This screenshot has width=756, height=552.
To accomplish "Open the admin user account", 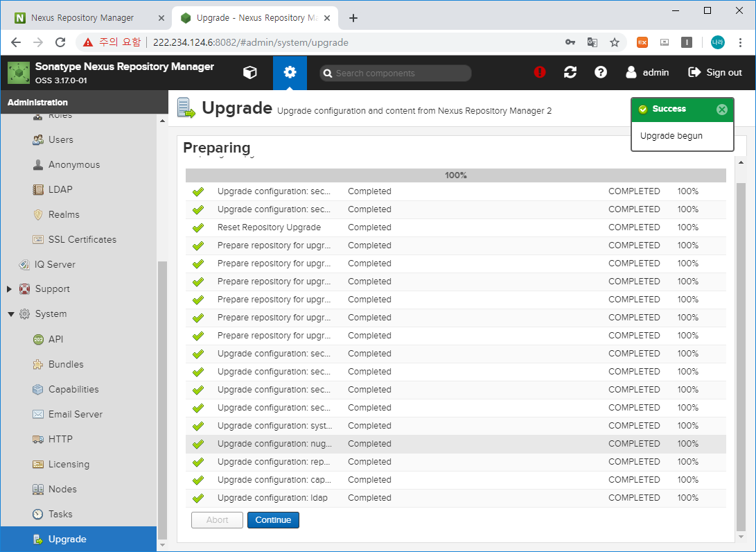I will click(647, 72).
